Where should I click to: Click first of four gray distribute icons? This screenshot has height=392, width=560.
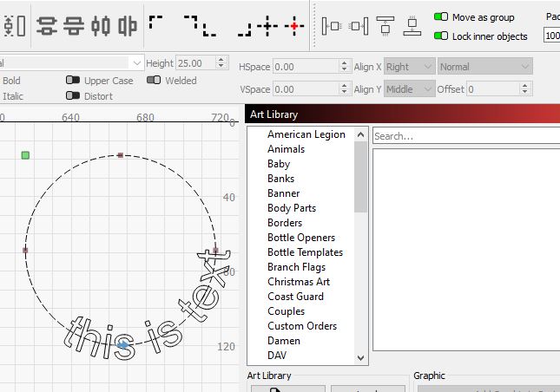click(x=47, y=26)
